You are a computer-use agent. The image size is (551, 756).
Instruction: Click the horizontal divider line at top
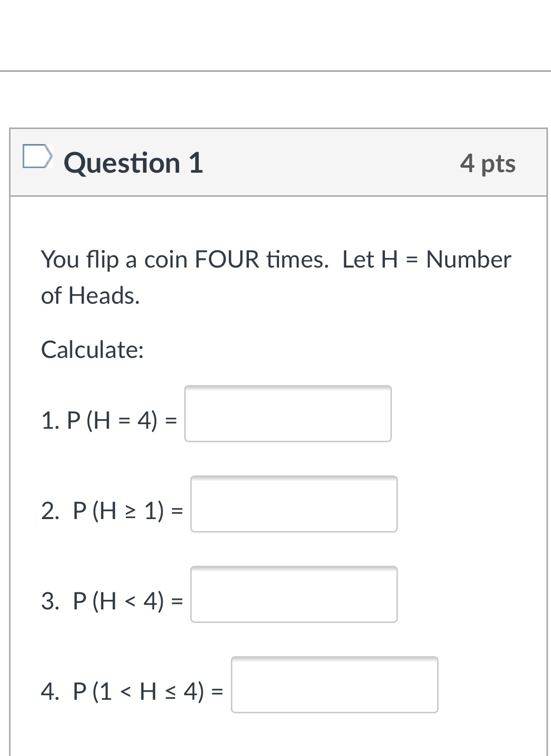tap(275, 71)
